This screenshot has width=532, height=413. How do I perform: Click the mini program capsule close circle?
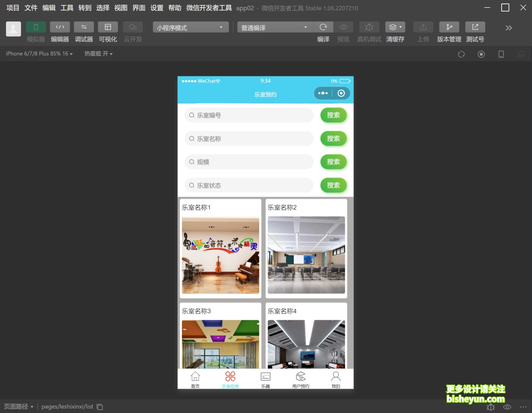tap(341, 93)
